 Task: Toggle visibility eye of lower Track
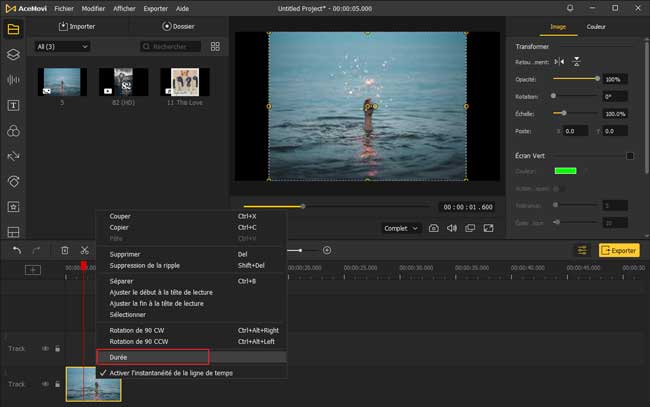click(45, 384)
